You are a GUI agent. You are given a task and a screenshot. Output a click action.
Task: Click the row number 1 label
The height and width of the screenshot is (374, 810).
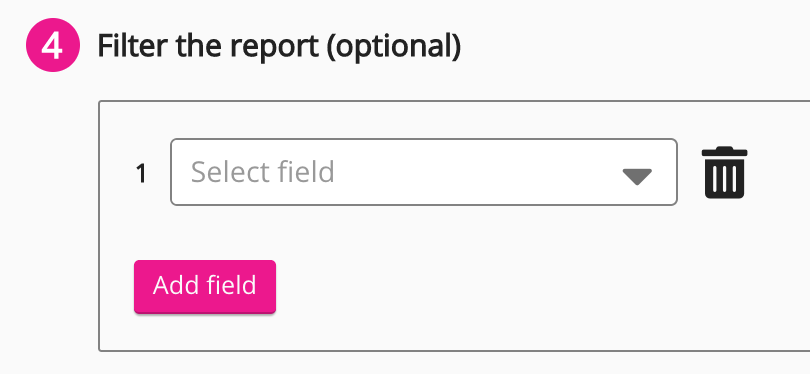tap(141, 174)
